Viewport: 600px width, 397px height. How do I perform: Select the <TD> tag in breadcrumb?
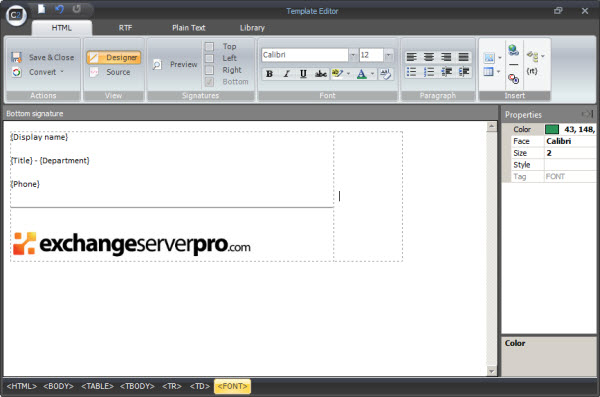pyautogui.click(x=200, y=386)
